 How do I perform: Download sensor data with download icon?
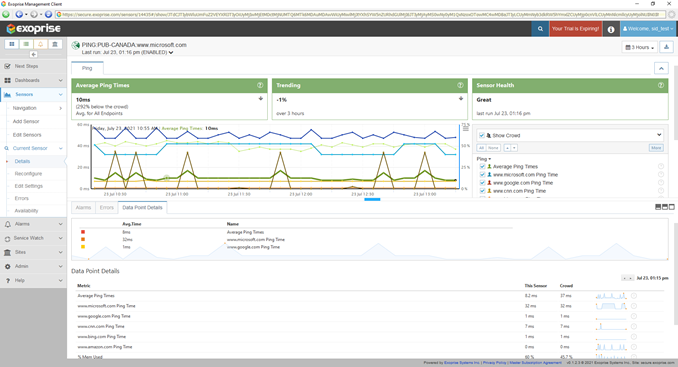[666, 47]
